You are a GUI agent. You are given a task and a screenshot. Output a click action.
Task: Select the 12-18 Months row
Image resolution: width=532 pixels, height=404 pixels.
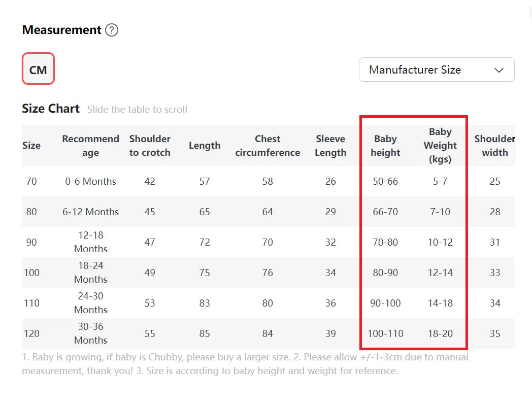pos(90,242)
